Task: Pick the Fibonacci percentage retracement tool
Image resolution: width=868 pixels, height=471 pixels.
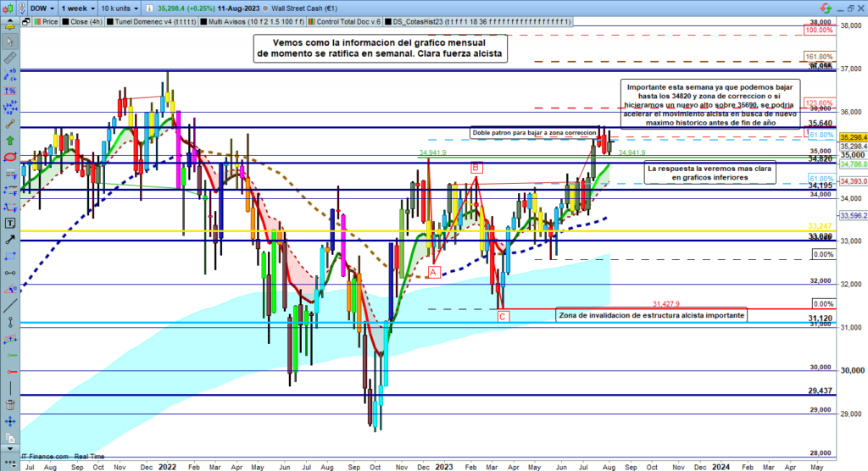Action: tap(11, 91)
